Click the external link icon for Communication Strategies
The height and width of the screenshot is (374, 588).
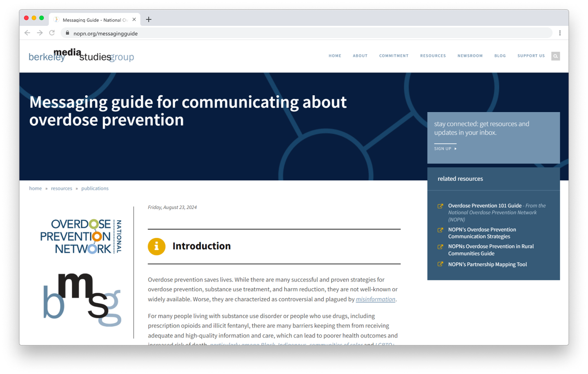440,231
